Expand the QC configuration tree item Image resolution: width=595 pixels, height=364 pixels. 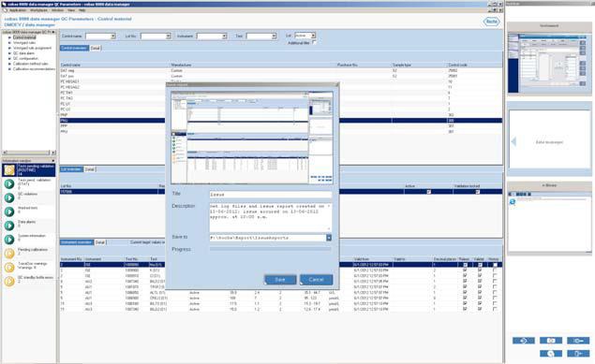click(9, 58)
